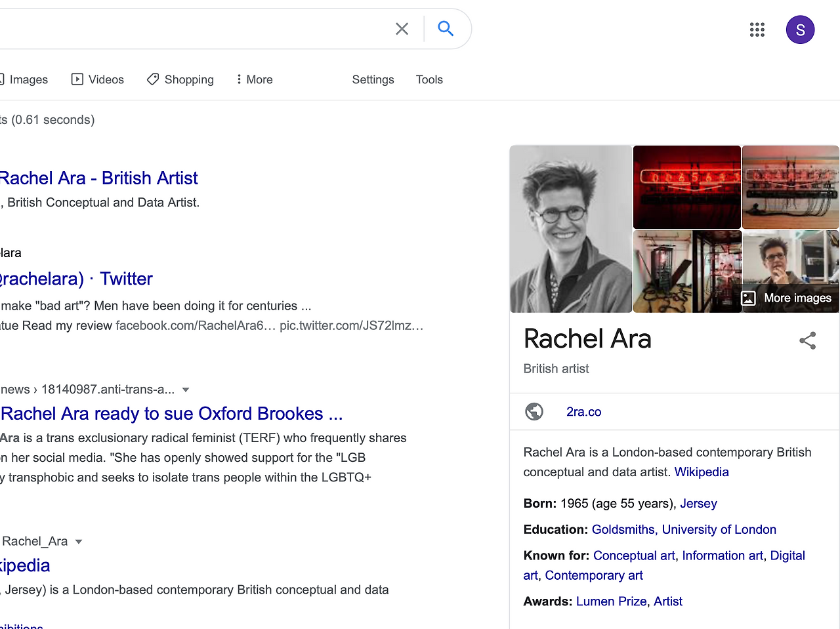Open the studio installation image with cables
This screenshot has height=629, width=840.
coord(687,271)
